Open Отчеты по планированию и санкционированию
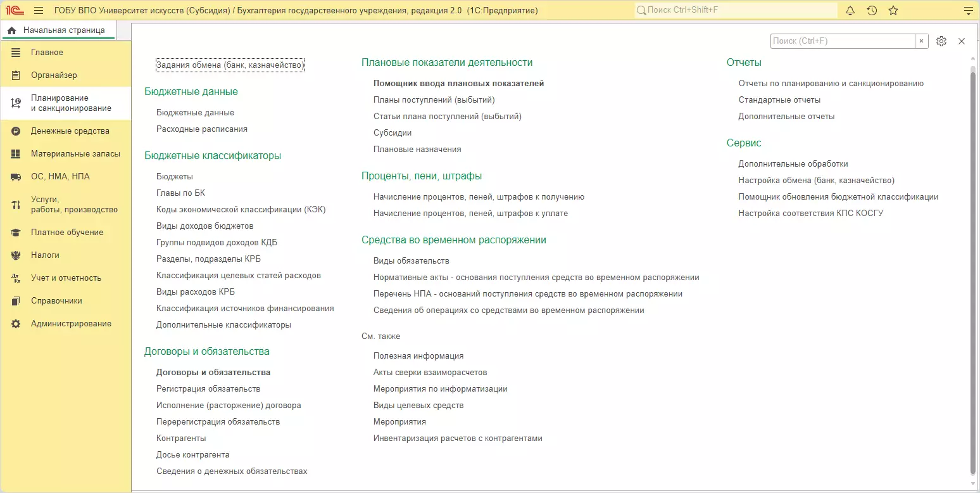Image resolution: width=980 pixels, height=493 pixels. pyautogui.click(x=831, y=84)
